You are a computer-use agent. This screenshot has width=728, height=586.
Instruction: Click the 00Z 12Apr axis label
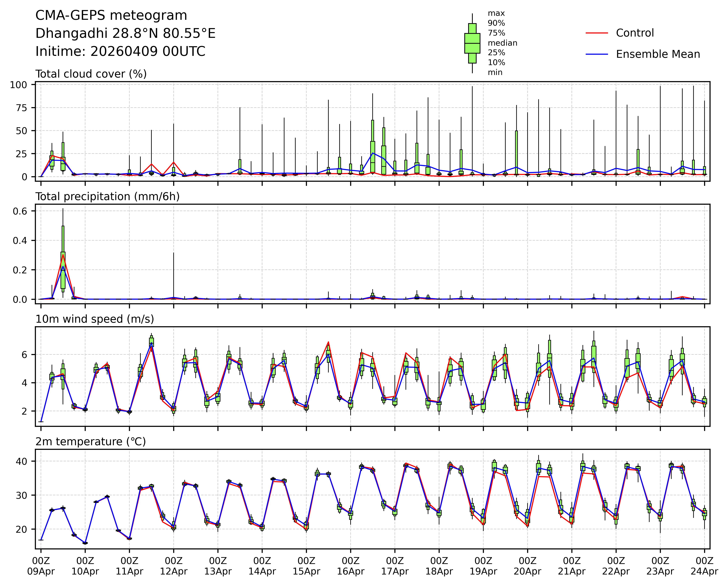[174, 566]
